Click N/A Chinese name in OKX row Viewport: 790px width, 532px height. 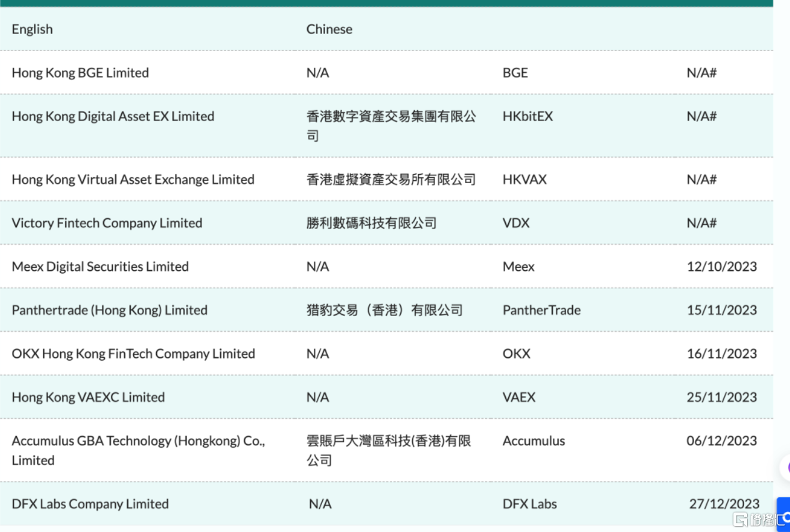point(318,354)
